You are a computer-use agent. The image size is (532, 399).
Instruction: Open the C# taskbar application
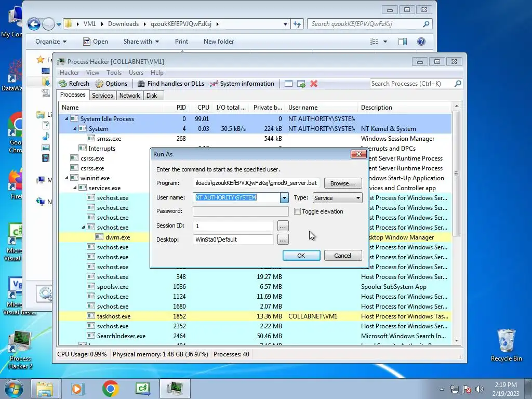pos(143,389)
